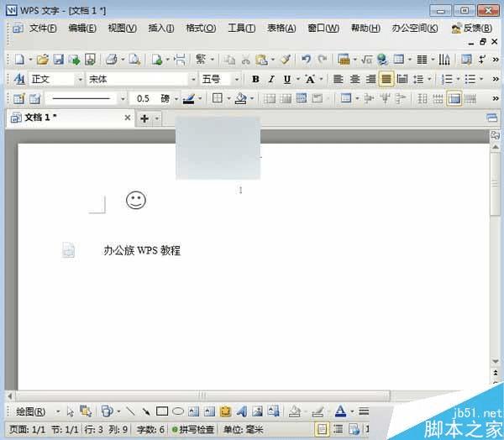
Task: Click the font color A in drawing toolbar
Action: coord(340,411)
